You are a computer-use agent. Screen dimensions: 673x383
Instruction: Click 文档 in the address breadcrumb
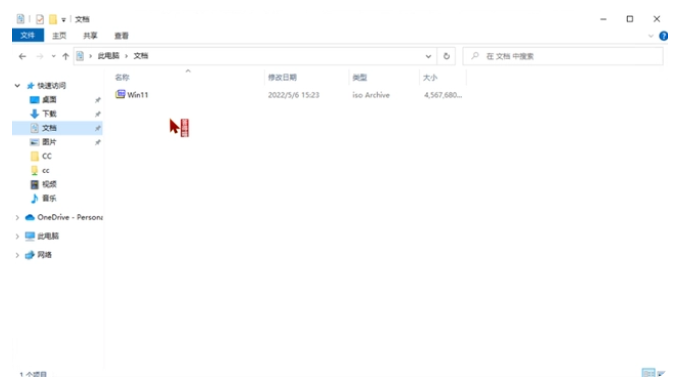coord(140,56)
